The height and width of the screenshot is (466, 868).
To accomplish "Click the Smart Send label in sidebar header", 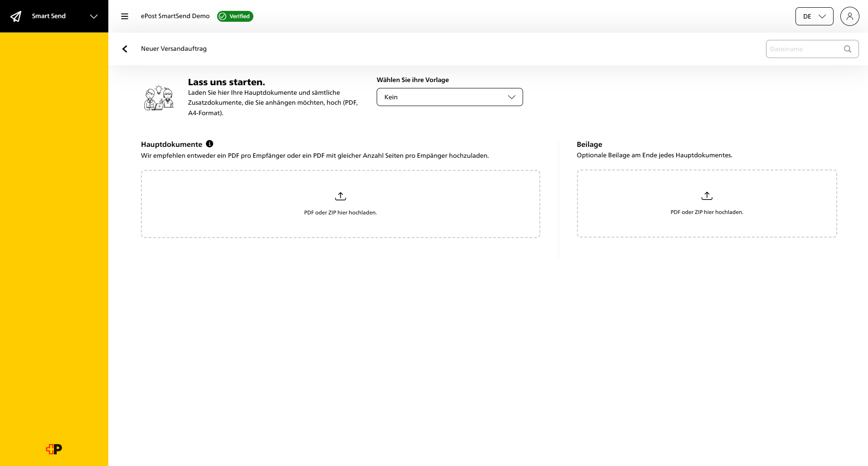I will [x=48, y=16].
